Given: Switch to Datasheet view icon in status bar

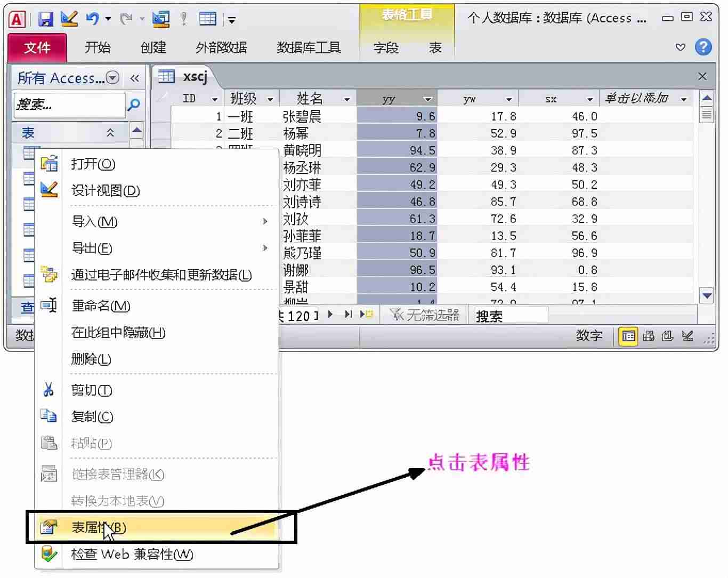Looking at the screenshot, I should click(629, 336).
